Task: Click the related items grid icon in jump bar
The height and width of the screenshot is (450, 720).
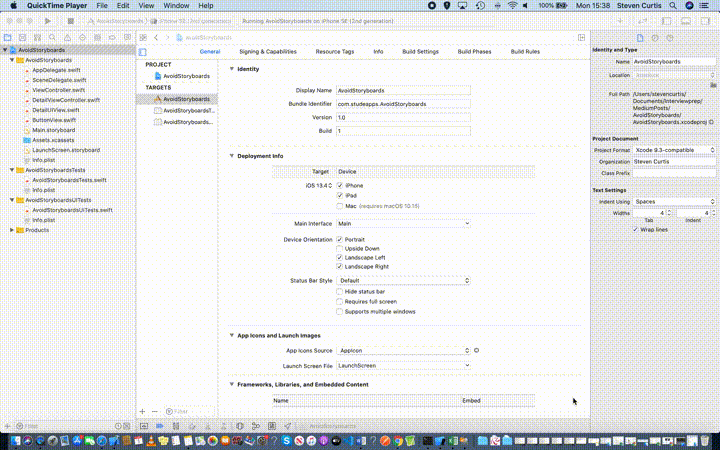Action: pyautogui.click(x=143, y=38)
